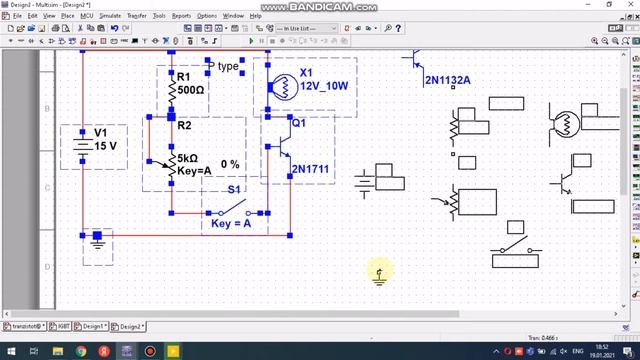Place a CMOS component

(x=72, y=41)
